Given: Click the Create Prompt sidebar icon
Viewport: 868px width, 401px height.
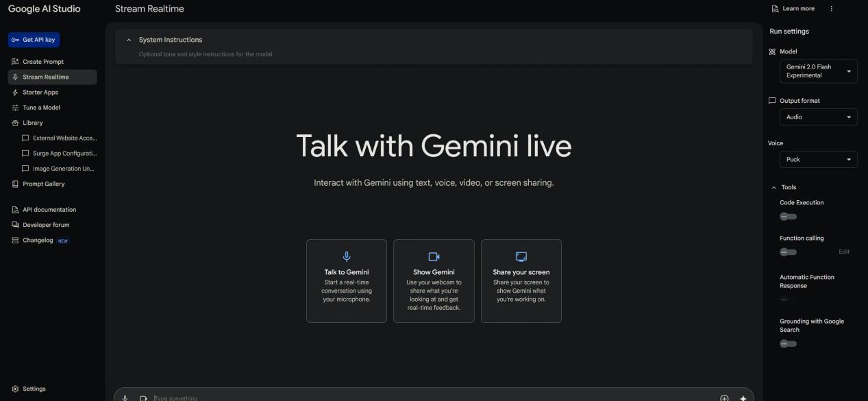Looking at the screenshot, I should [x=15, y=62].
